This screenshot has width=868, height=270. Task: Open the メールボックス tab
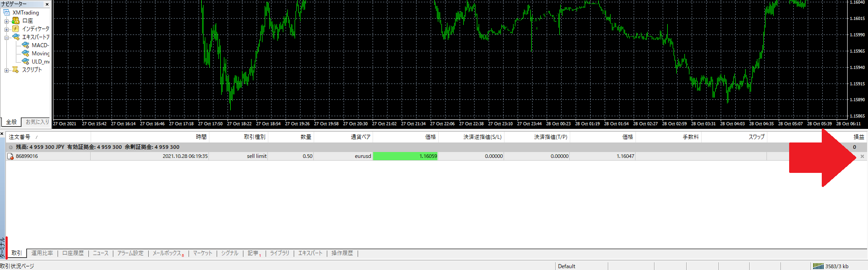pos(167,253)
